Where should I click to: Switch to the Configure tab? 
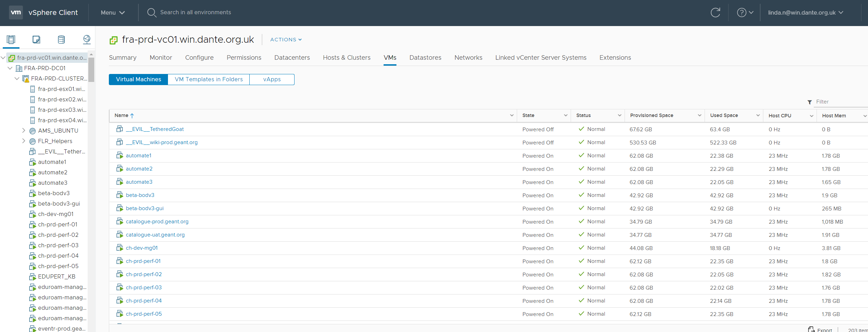point(199,58)
